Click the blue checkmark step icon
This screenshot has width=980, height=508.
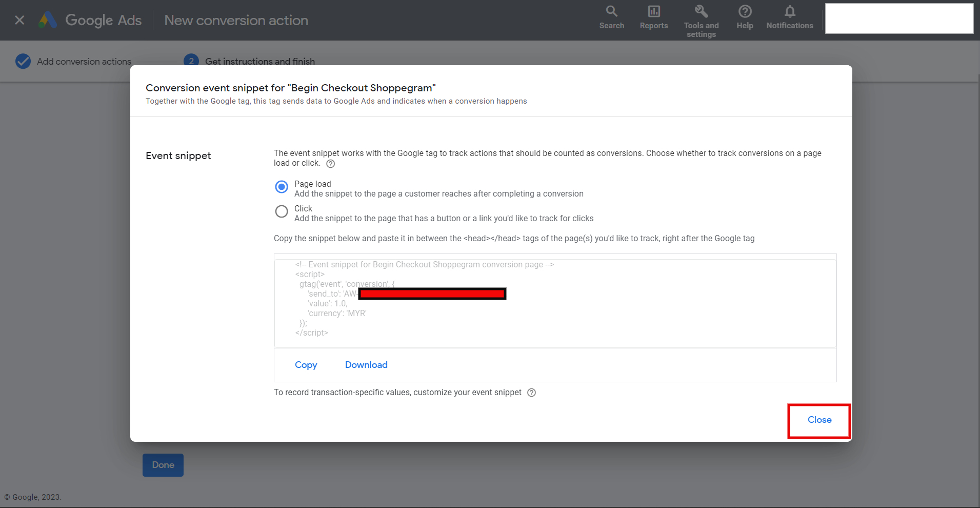pos(23,62)
